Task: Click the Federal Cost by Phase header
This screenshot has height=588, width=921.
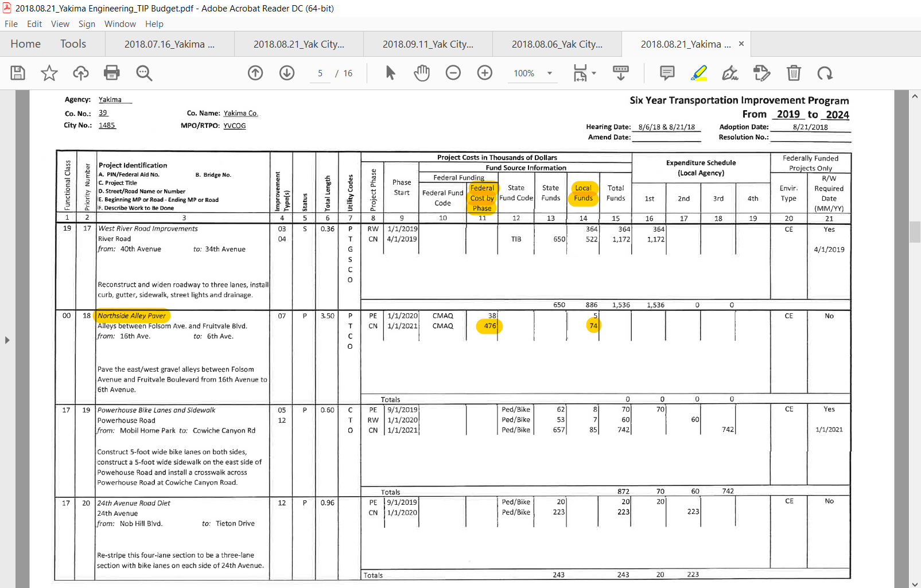Action: [x=482, y=198]
